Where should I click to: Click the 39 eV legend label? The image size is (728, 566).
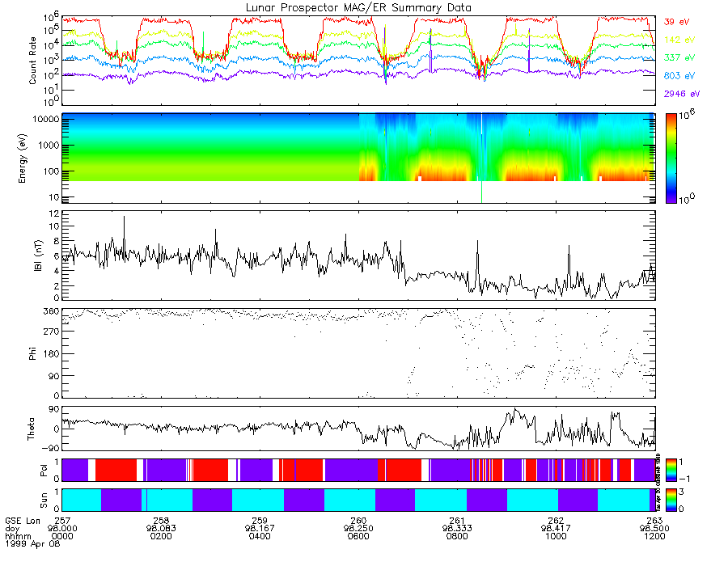point(676,22)
